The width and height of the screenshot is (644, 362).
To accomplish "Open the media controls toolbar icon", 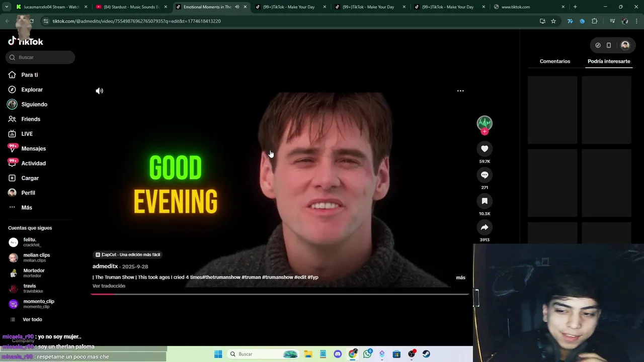I will (612, 21).
